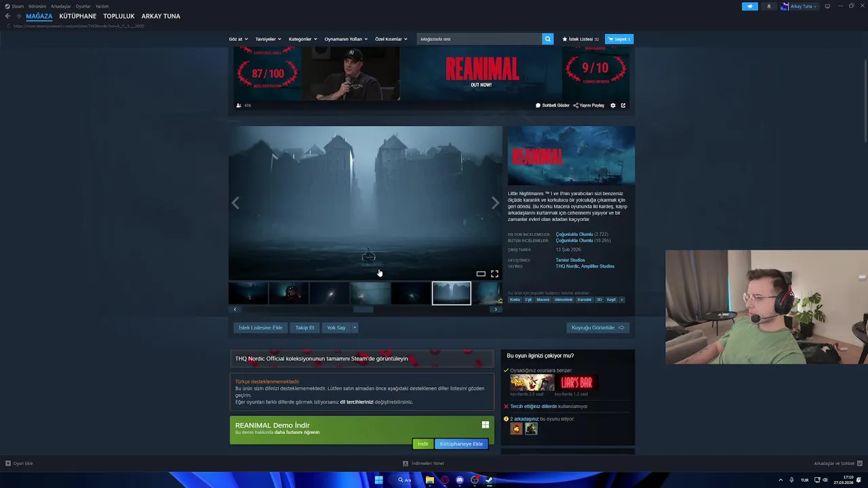Click the store search magnifier button
Viewport: 868px width, 488px height.
548,39
